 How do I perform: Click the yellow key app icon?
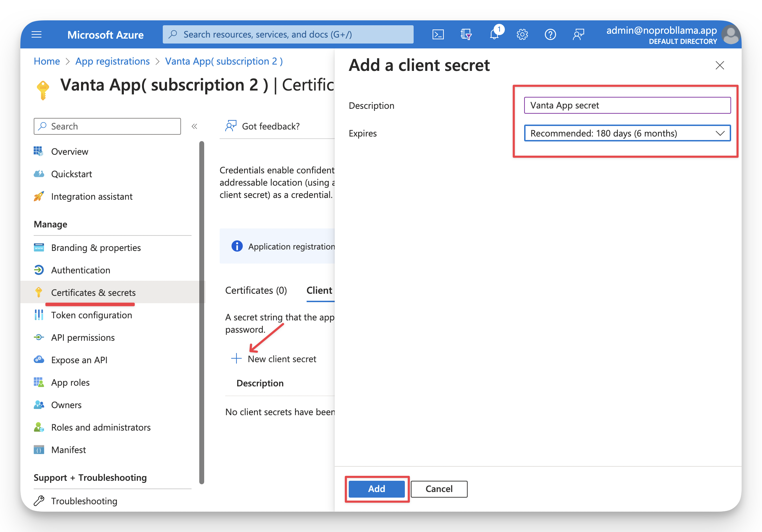pos(43,90)
